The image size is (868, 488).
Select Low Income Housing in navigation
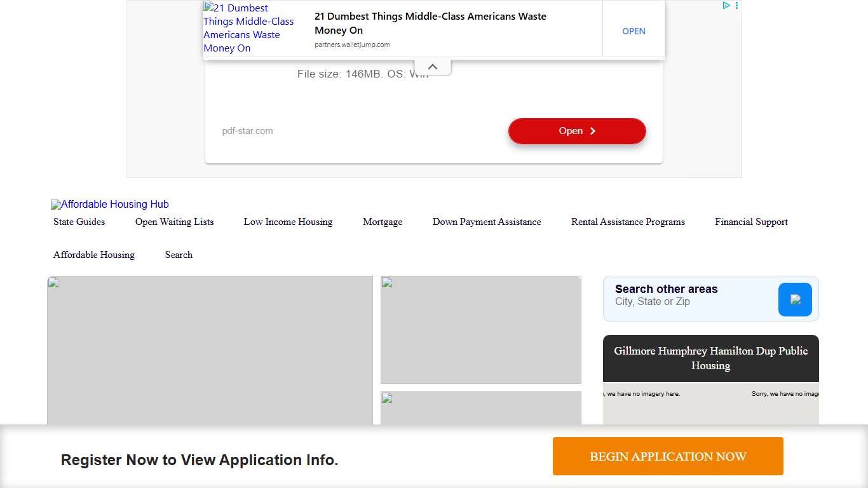(x=288, y=222)
